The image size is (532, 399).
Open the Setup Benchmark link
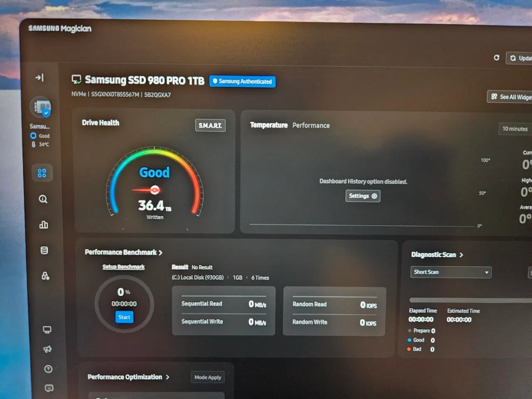pos(123,267)
